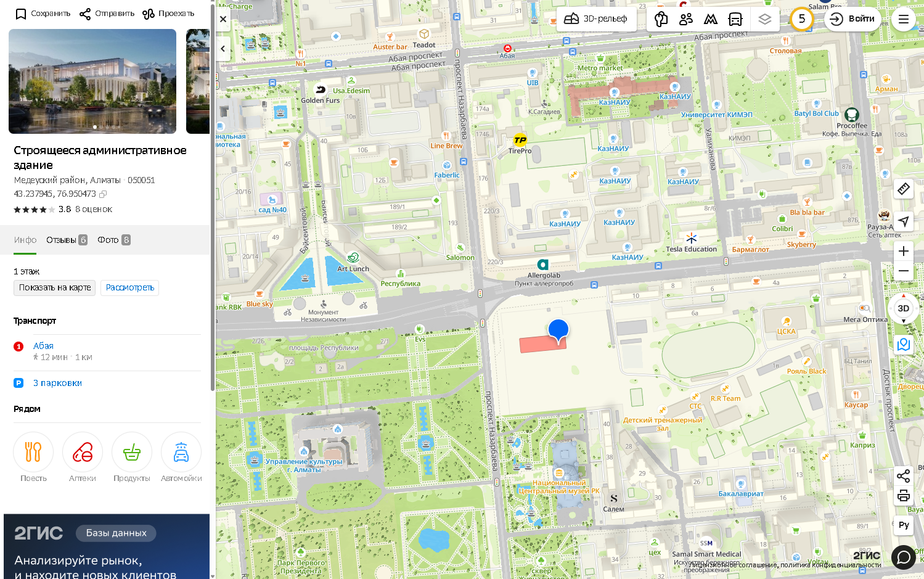Viewport: 924px width, 579px height.
Task: Close the place card panel
Action: 223,19
